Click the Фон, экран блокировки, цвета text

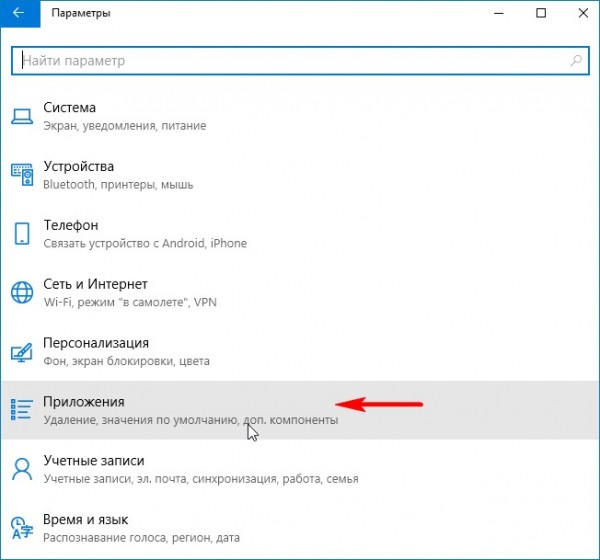[126, 361]
